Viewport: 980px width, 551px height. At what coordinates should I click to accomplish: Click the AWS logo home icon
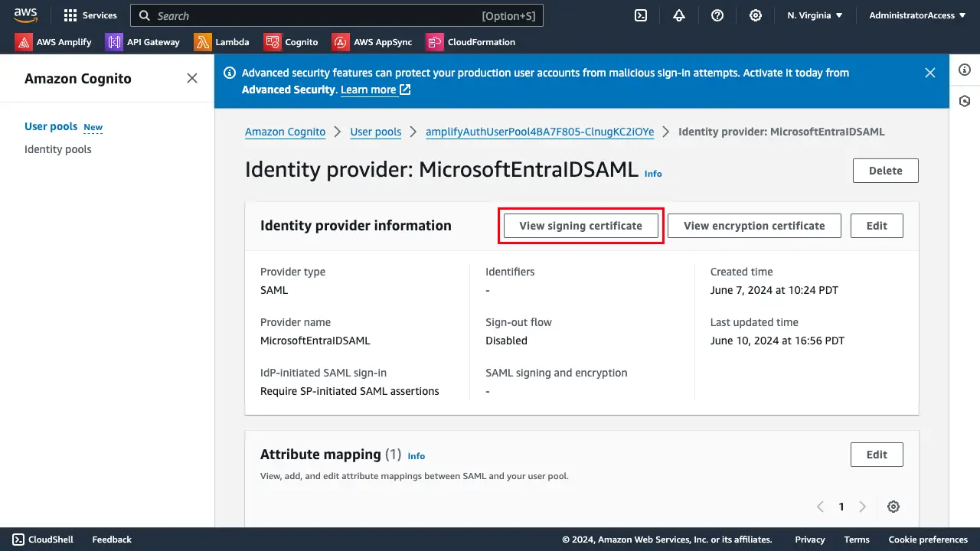click(26, 15)
